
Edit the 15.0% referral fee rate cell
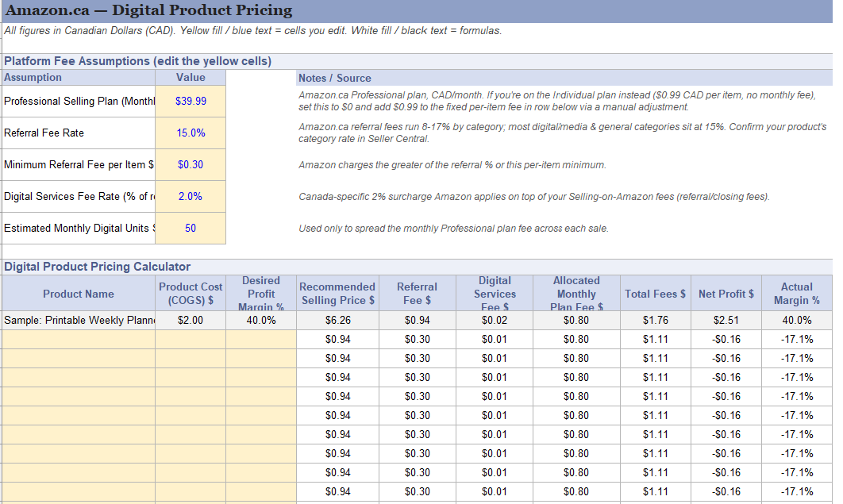(191, 133)
